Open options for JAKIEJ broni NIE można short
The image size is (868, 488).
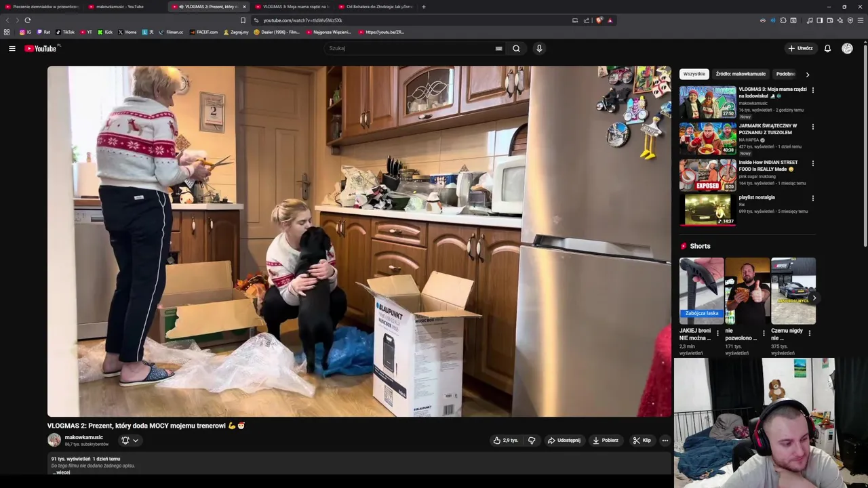[x=717, y=333]
